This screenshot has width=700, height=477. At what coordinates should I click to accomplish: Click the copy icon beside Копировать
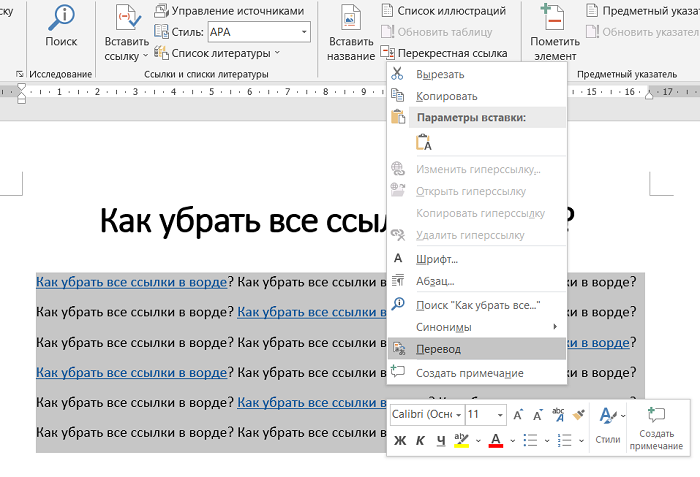pos(397,95)
